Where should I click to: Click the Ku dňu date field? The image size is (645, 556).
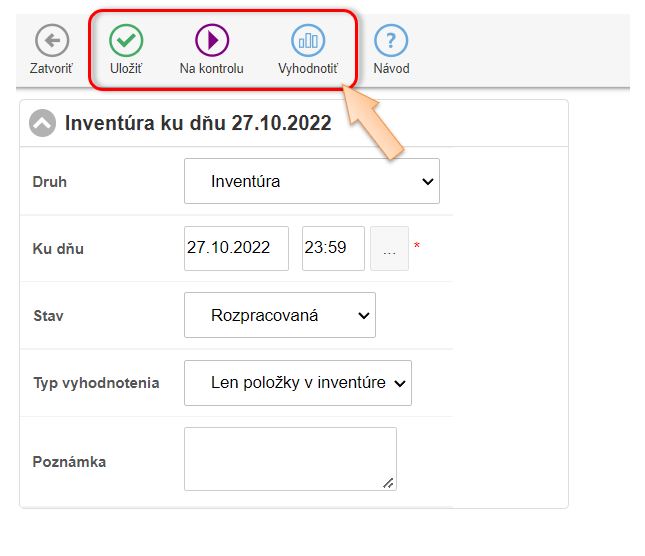pos(236,248)
